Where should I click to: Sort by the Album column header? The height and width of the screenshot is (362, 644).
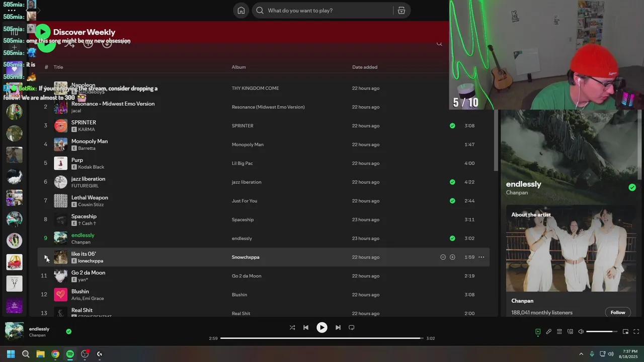(x=238, y=67)
